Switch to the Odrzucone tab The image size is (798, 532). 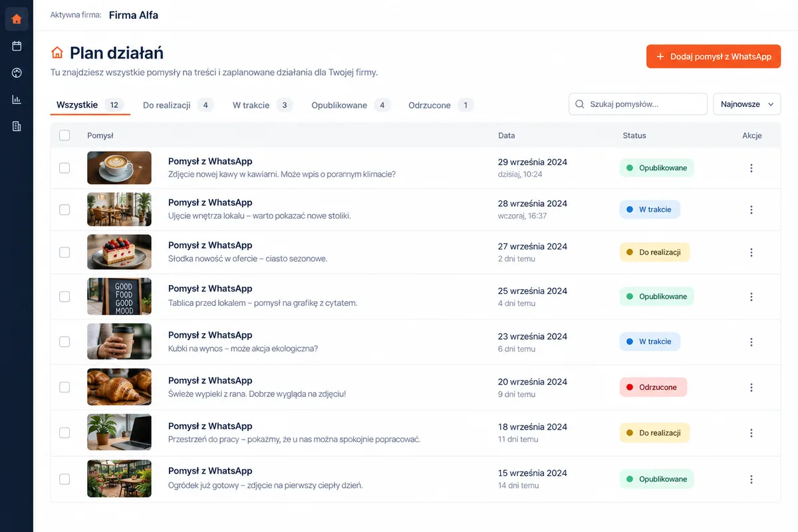(x=440, y=105)
